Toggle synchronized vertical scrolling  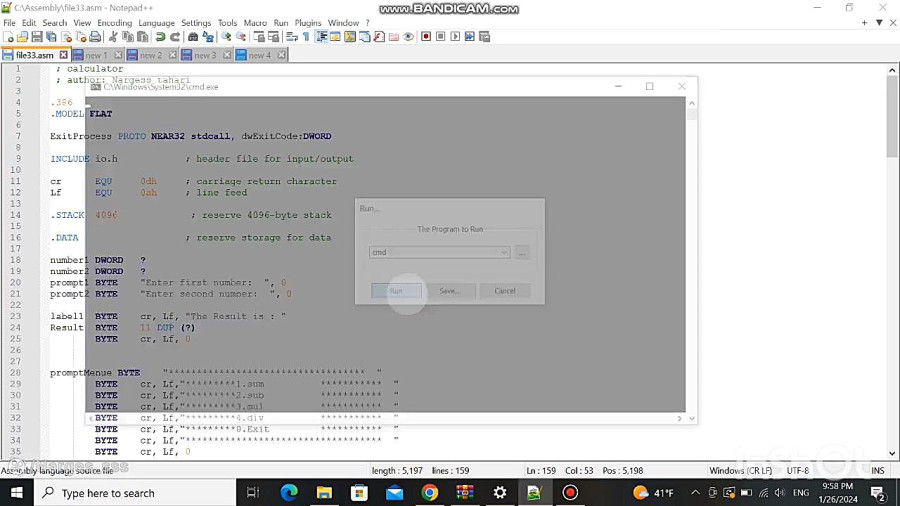coord(259,37)
